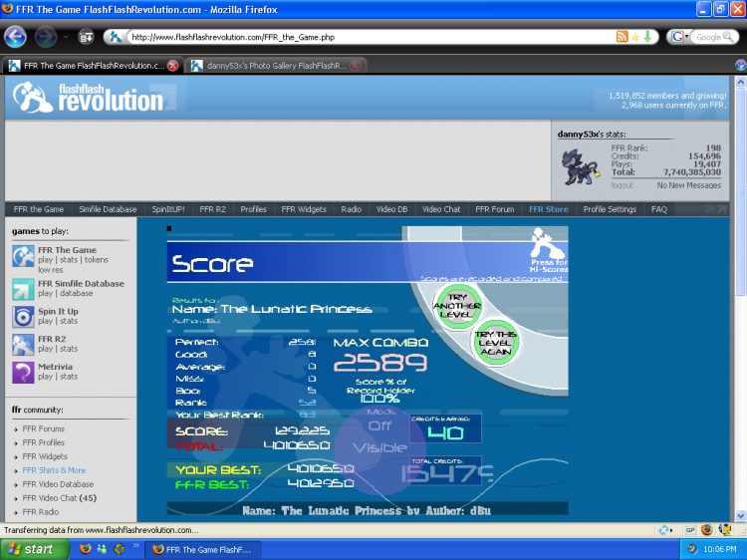Screen dimensions: 747x560
Task: Open the Radio menu item
Action: click(352, 209)
